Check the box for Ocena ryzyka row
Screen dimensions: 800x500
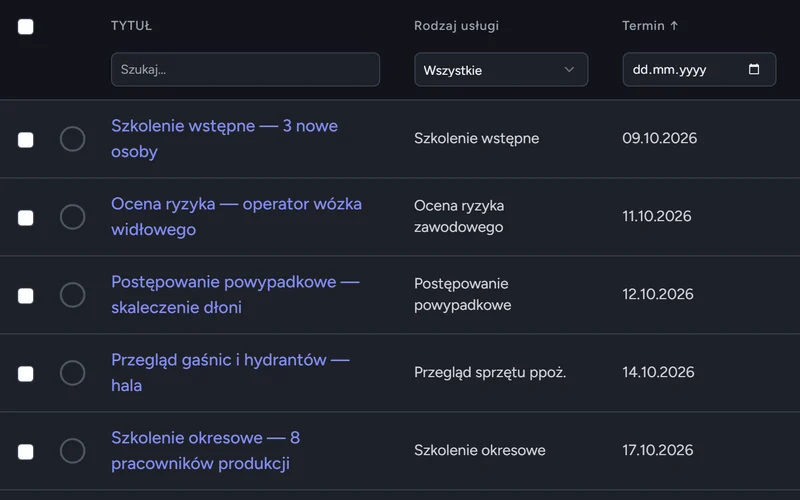point(26,217)
